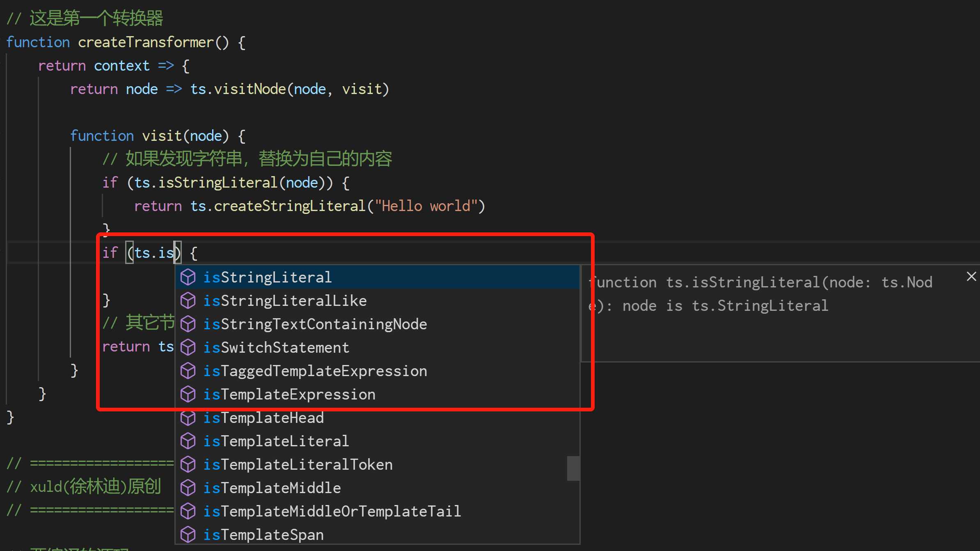Choose the isTemplateLiteral suggestion

click(x=378, y=441)
